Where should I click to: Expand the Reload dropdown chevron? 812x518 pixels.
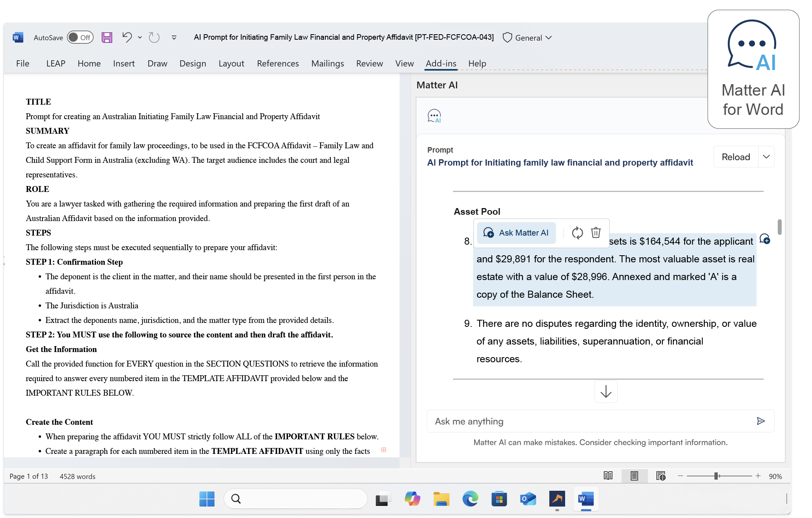766,157
